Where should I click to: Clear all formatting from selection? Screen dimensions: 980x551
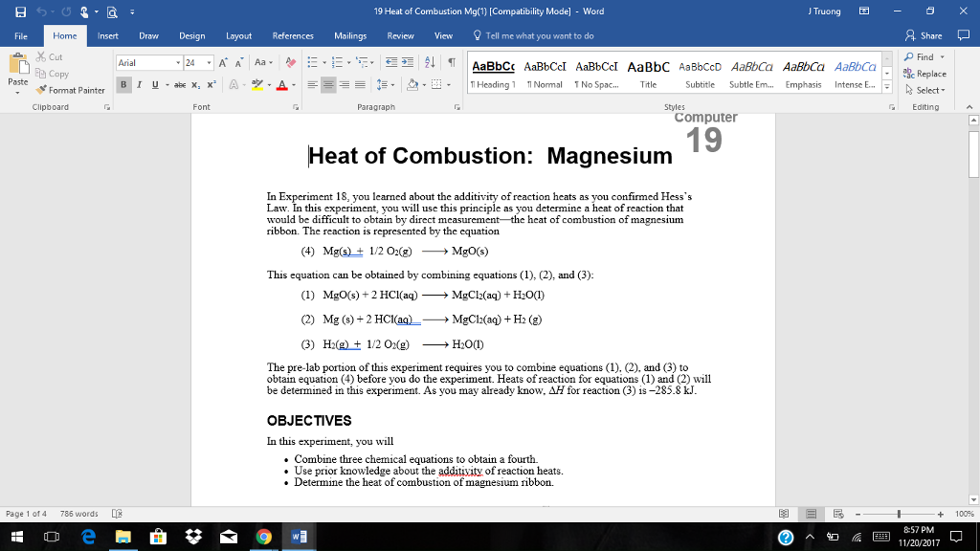[291, 62]
